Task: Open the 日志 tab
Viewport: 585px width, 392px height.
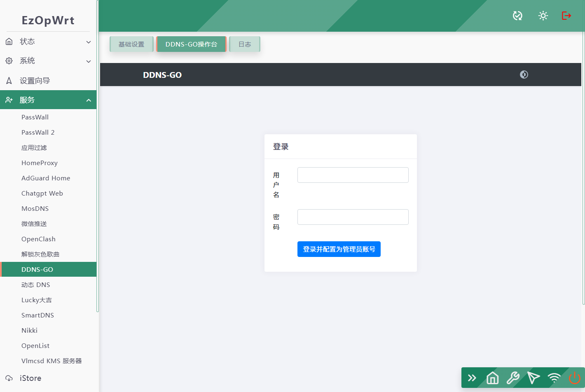Action: coord(245,44)
